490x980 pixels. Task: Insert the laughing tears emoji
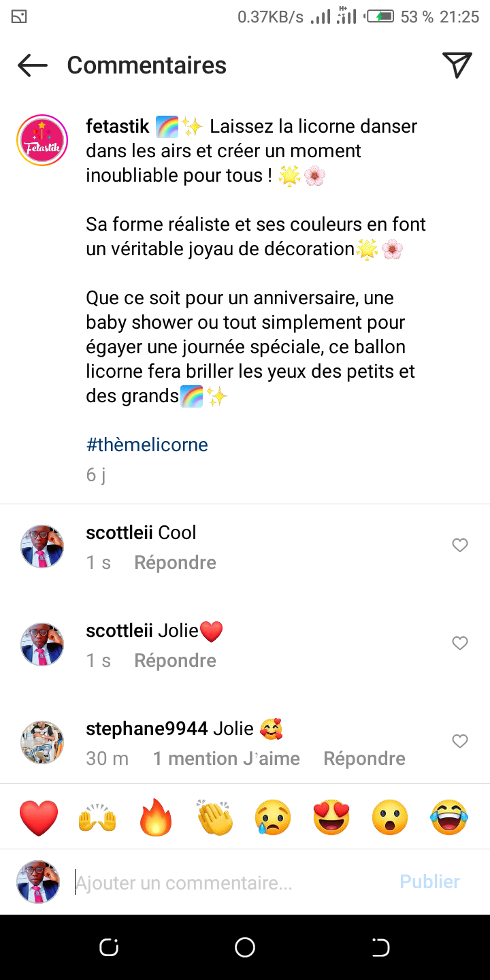click(449, 817)
